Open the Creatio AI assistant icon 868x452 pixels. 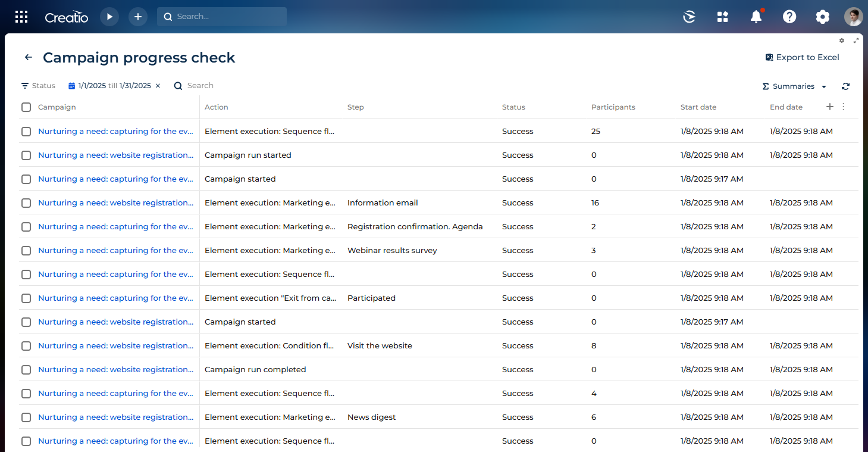point(690,17)
